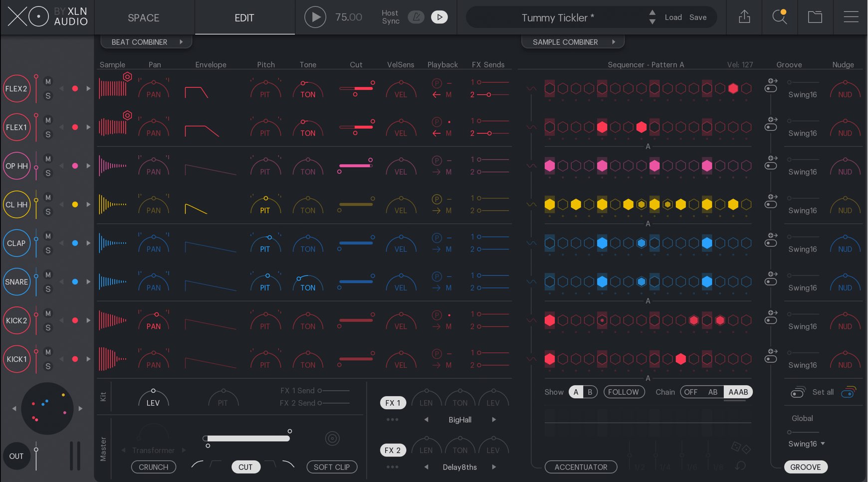
Task: Select the KICK1 channel circle
Action: tap(16, 359)
